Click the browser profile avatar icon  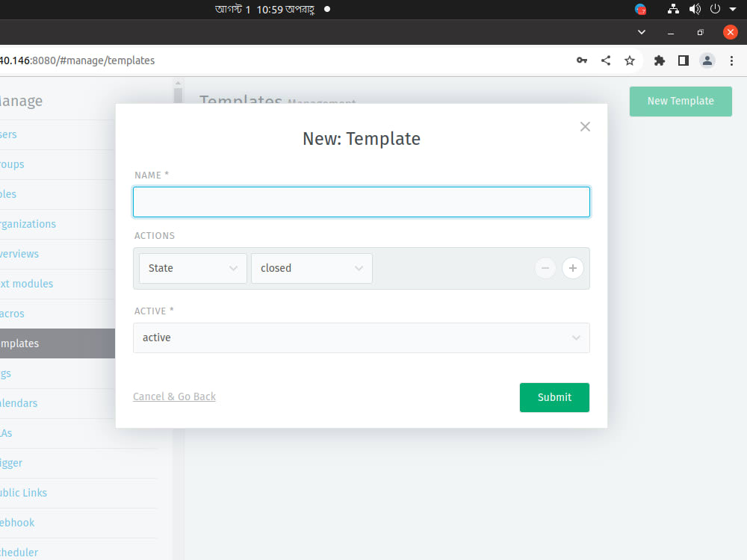point(707,60)
